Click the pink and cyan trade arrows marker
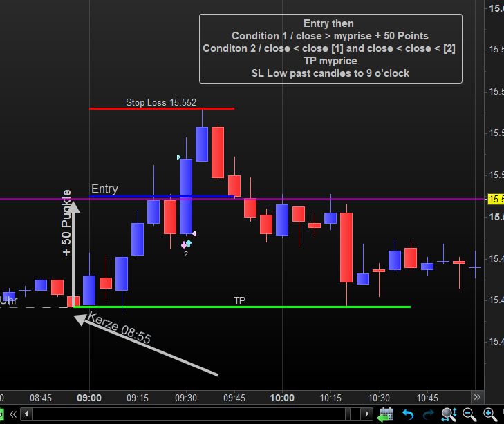 [x=187, y=244]
